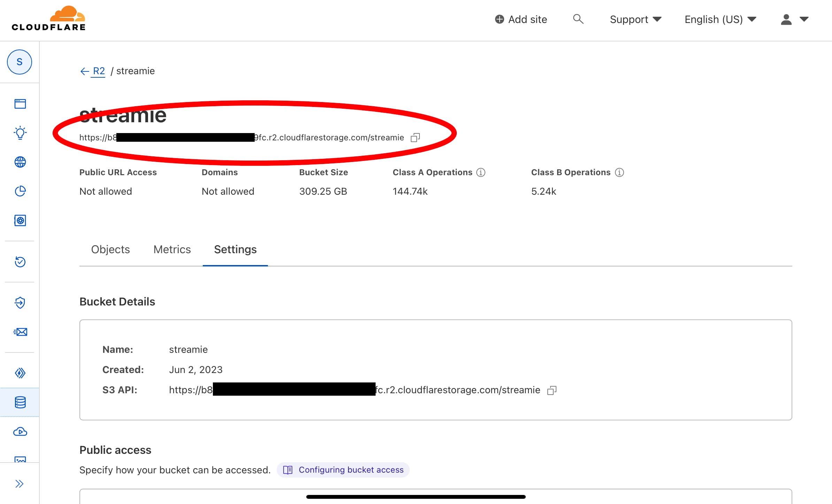Click the Add site button
Screen dimensions: 832x504
coord(522,19)
